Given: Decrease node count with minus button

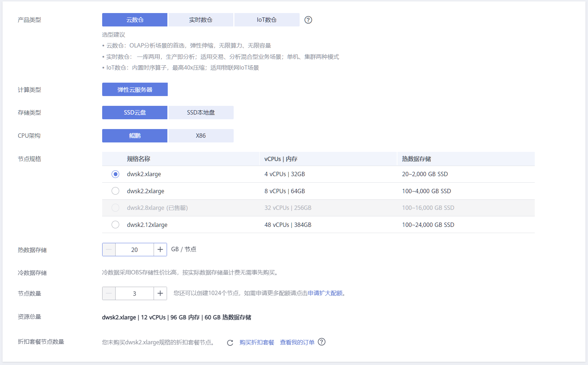Looking at the screenshot, I should (x=109, y=293).
